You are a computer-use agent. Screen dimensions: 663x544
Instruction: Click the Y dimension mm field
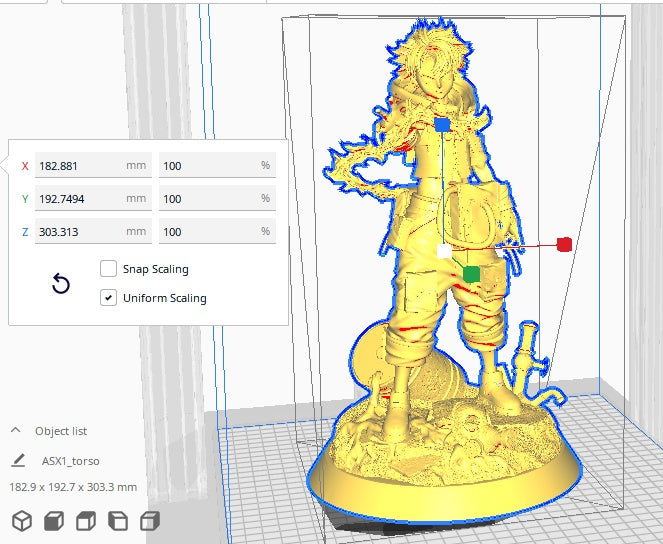click(80, 199)
